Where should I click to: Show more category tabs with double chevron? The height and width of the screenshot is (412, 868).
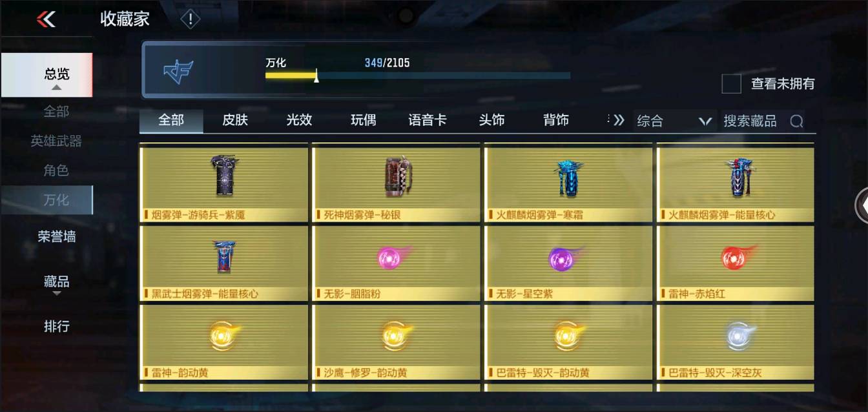[618, 120]
